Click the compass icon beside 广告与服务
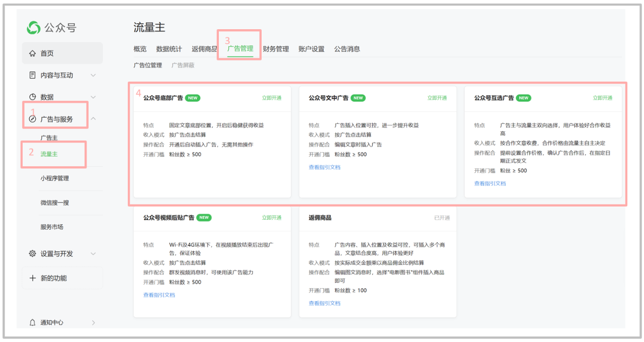This screenshot has height=342, width=644. pyautogui.click(x=33, y=119)
